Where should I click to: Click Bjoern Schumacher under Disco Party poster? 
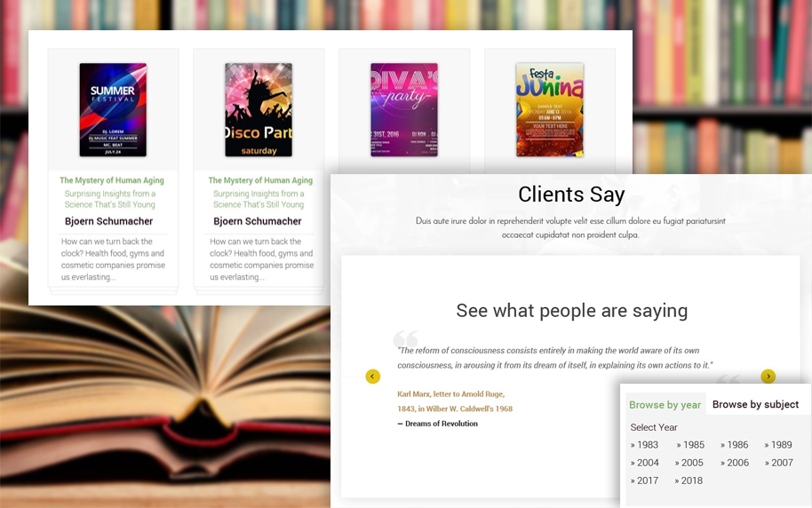pyautogui.click(x=258, y=221)
